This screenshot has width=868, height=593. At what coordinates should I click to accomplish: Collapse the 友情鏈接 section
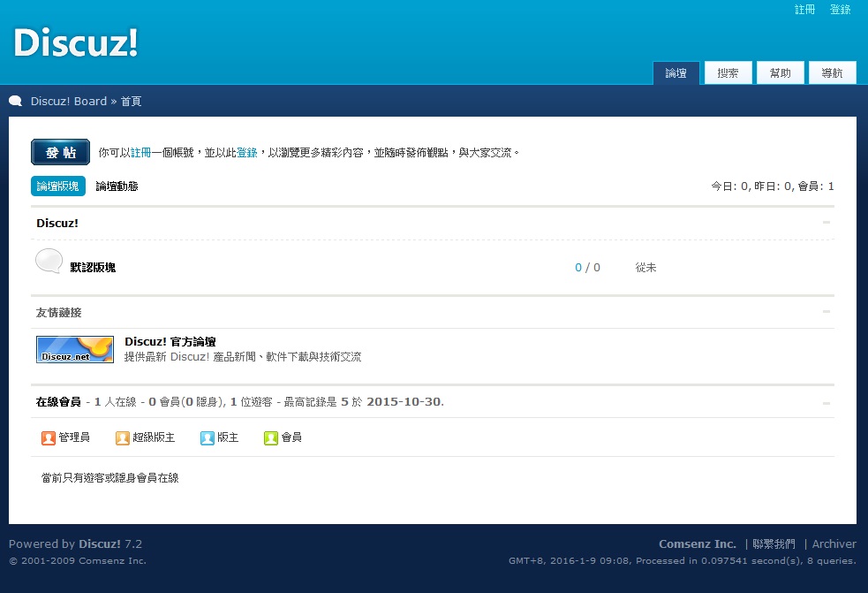click(826, 311)
